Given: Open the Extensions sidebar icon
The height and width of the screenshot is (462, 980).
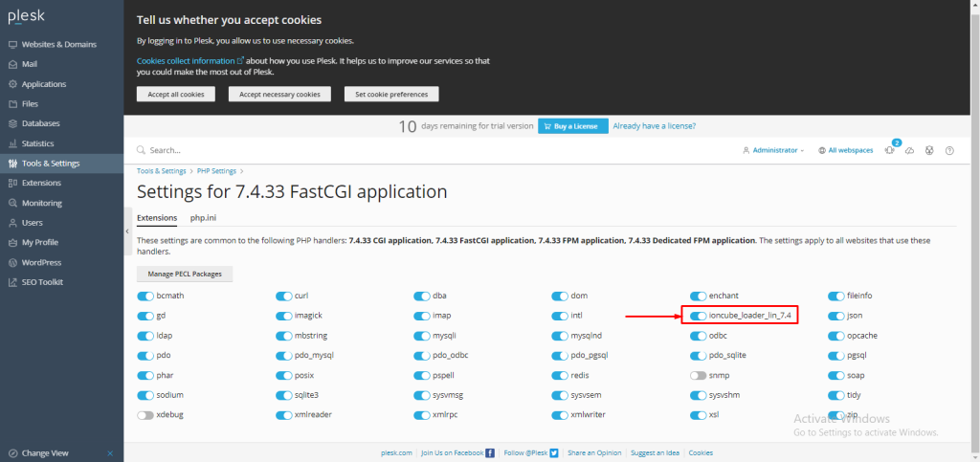Looking at the screenshot, I should 12,183.
